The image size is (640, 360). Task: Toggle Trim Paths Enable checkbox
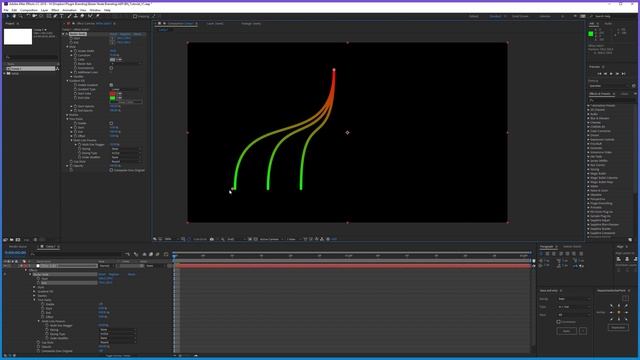111,123
